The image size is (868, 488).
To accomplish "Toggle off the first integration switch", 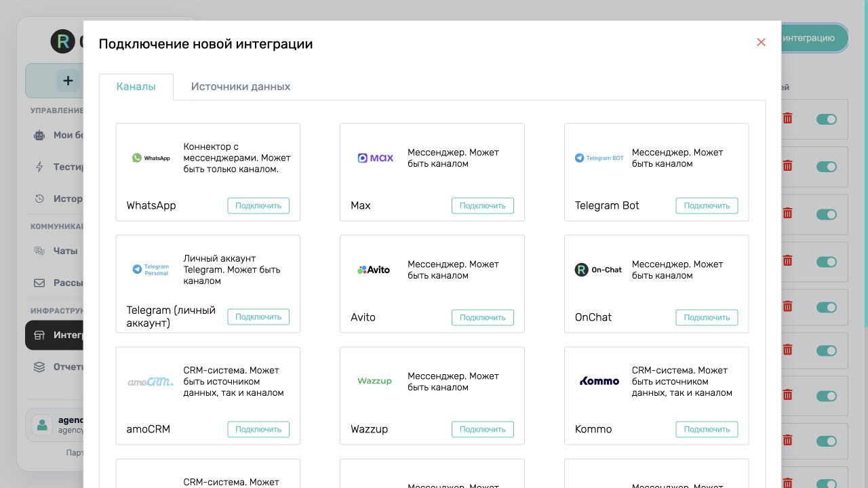I will (827, 119).
